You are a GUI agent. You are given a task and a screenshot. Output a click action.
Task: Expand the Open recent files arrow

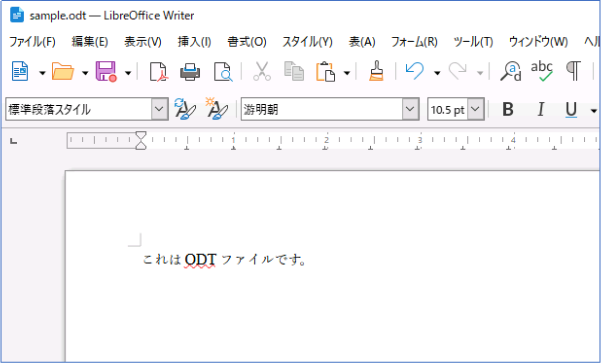point(85,72)
